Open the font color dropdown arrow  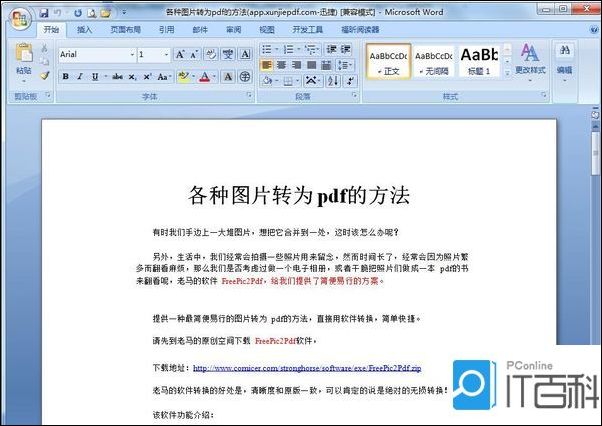215,77
